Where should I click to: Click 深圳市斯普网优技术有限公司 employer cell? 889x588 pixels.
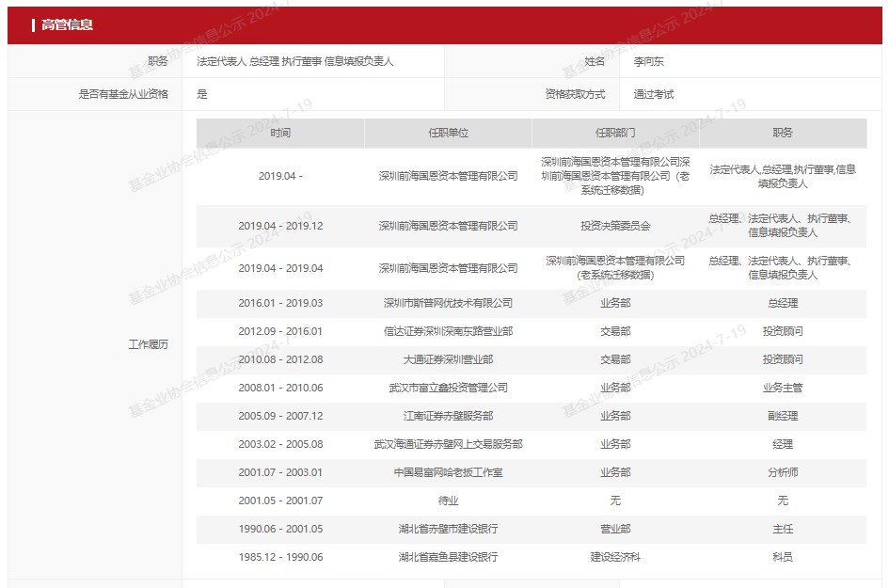[x=448, y=303]
